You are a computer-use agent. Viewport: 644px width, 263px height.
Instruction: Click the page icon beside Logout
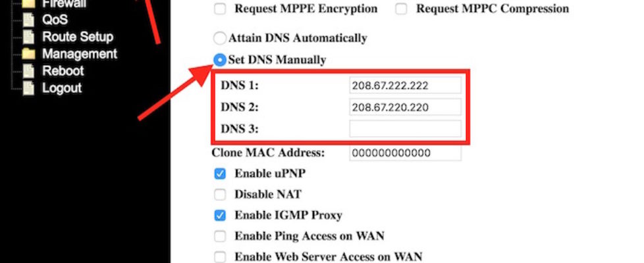28,88
